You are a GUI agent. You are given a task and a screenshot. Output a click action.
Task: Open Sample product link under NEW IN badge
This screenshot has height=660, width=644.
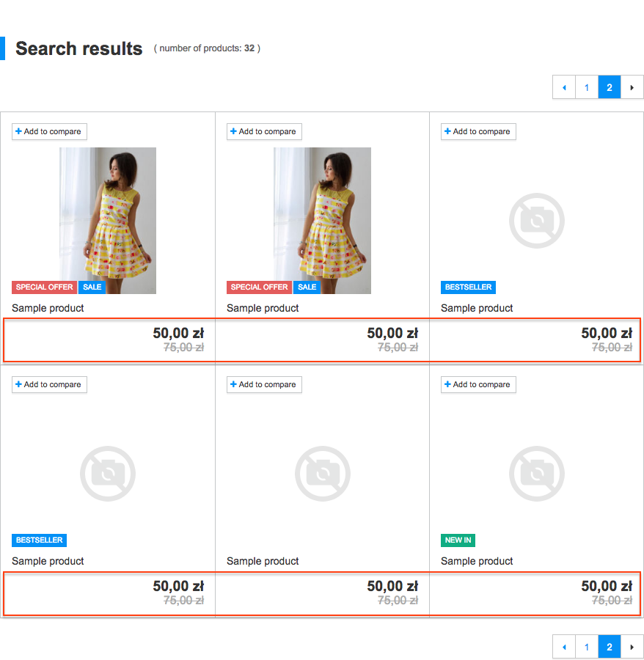point(477,561)
